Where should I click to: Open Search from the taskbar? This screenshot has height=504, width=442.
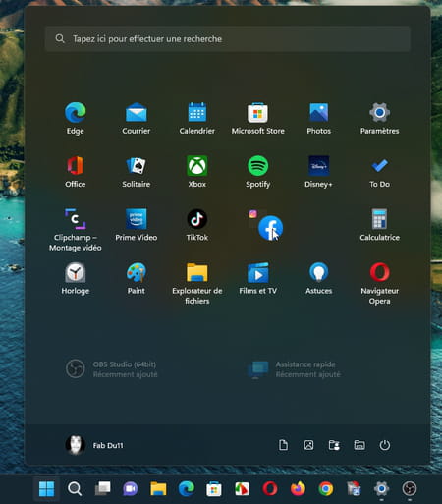(x=75, y=489)
